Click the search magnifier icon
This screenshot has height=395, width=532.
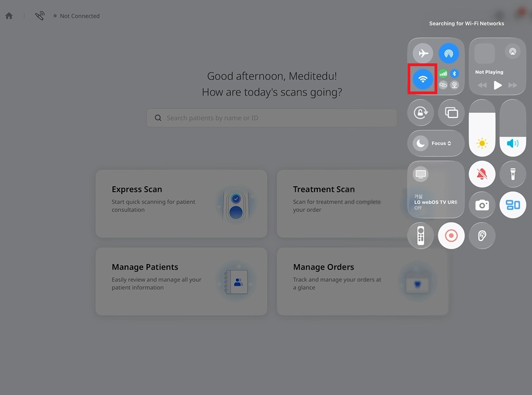coord(158,118)
